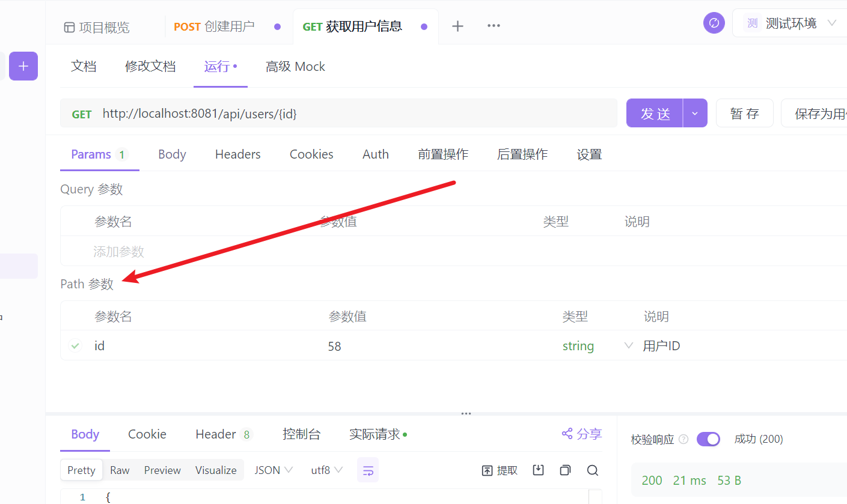Click the 用户ID description field
This screenshot has height=504, width=847.
click(x=661, y=346)
